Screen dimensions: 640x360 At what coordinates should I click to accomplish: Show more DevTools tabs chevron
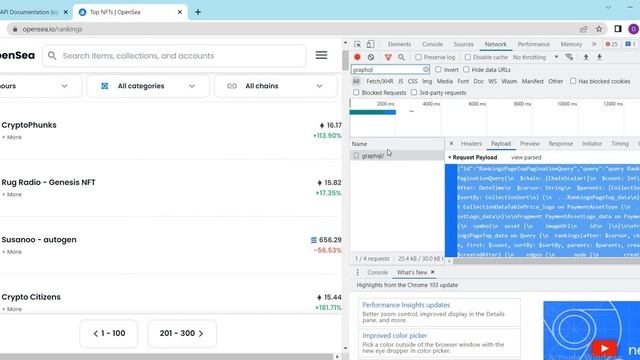click(x=594, y=44)
